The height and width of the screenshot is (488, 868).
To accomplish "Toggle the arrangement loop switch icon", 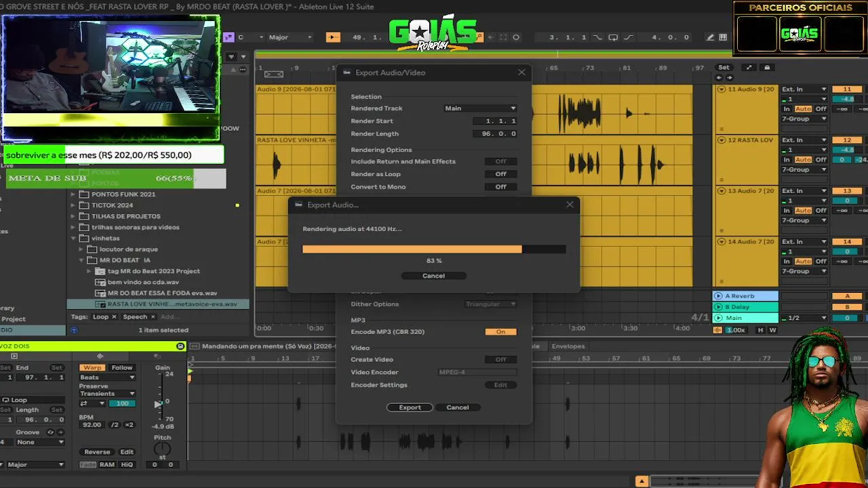I will coord(613,37).
